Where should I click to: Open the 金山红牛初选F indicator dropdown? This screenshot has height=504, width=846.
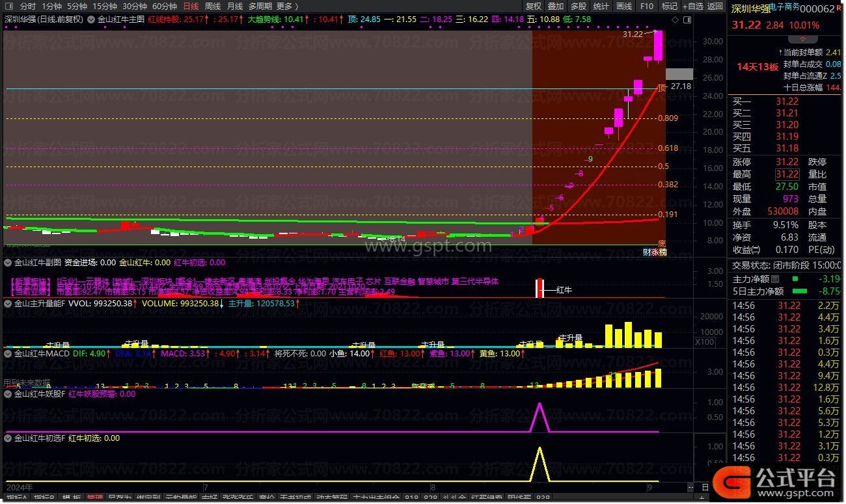pyautogui.click(x=8, y=438)
